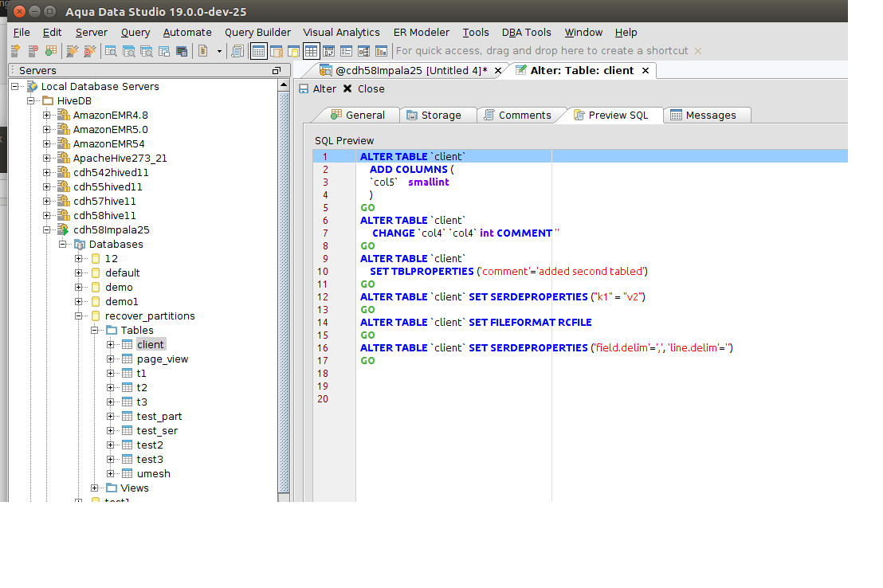Switch to the General tab
The width and height of the screenshot is (883, 588).
point(358,115)
